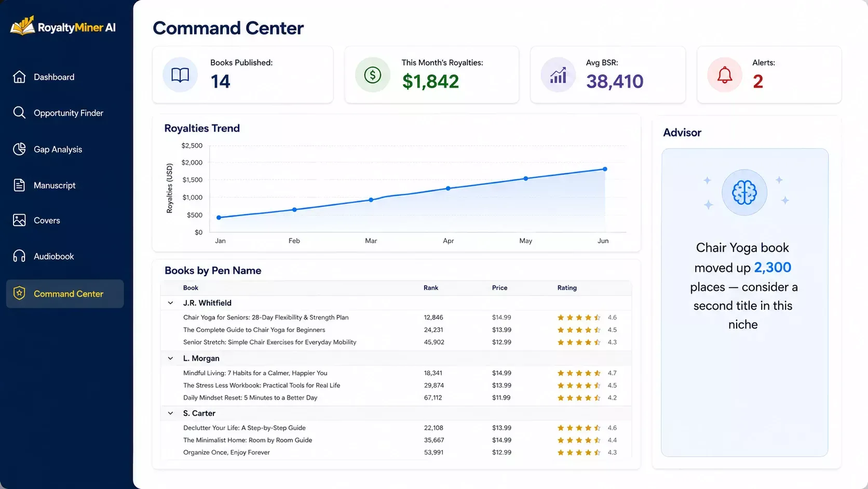This screenshot has height=489, width=868.
Task: Click star rating for Mindful Living row
Action: (579, 373)
